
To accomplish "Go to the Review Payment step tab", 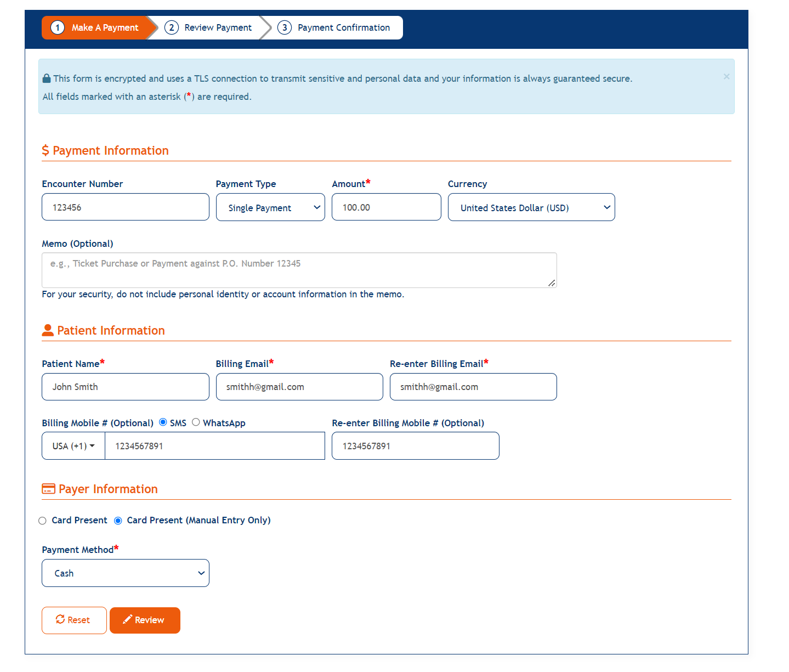I will tap(218, 27).
